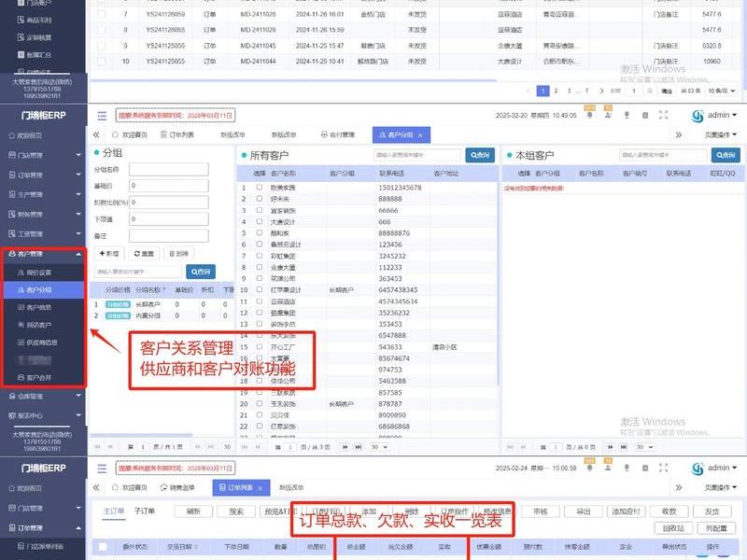Screen dimensions: 747x560
Task: Expand 仓库管理 in middle sidebar
Action: tap(43, 396)
